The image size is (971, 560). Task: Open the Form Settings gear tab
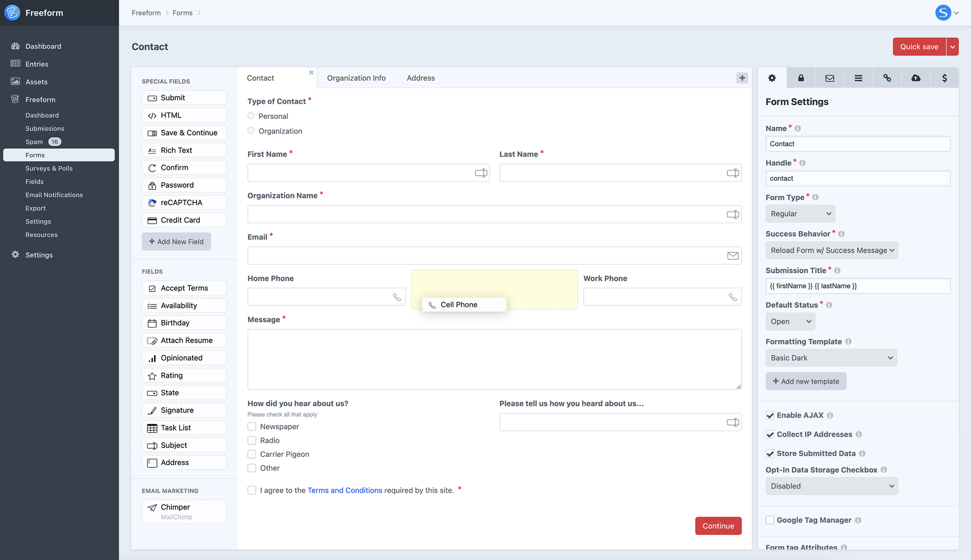(x=772, y=78)
